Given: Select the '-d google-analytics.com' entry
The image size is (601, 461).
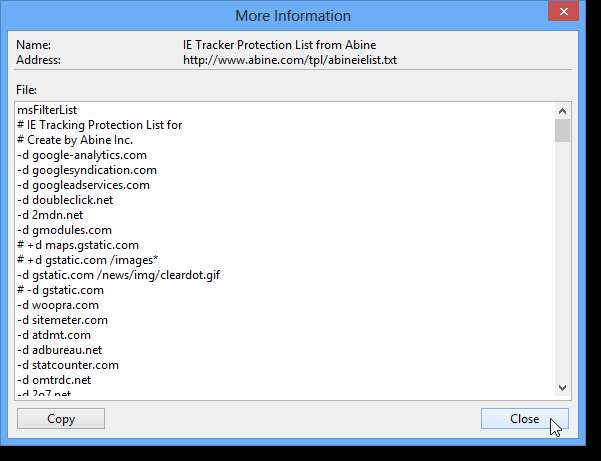Looking at the screenshot, I should pyautogui.click(x=82, y=155).
